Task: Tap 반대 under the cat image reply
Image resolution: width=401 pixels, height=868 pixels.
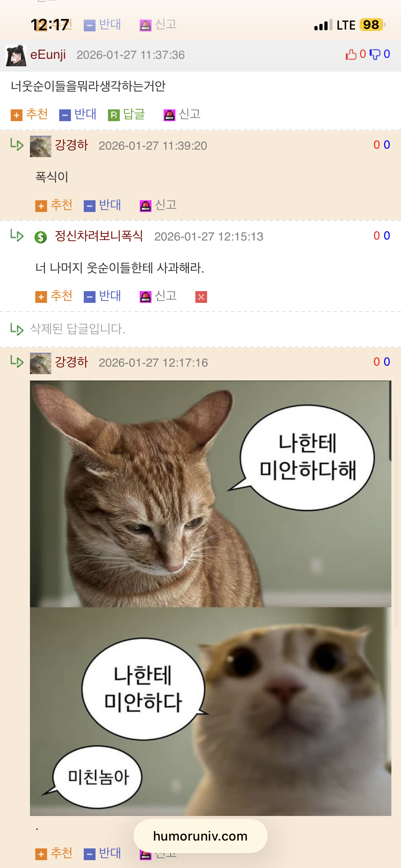Action: pos(102,853)
